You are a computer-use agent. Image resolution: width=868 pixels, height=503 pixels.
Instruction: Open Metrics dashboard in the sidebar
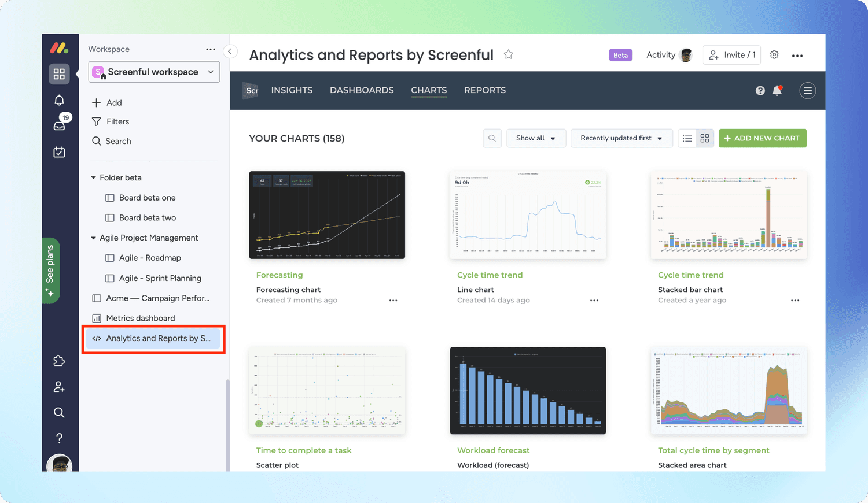click(140, 318)
